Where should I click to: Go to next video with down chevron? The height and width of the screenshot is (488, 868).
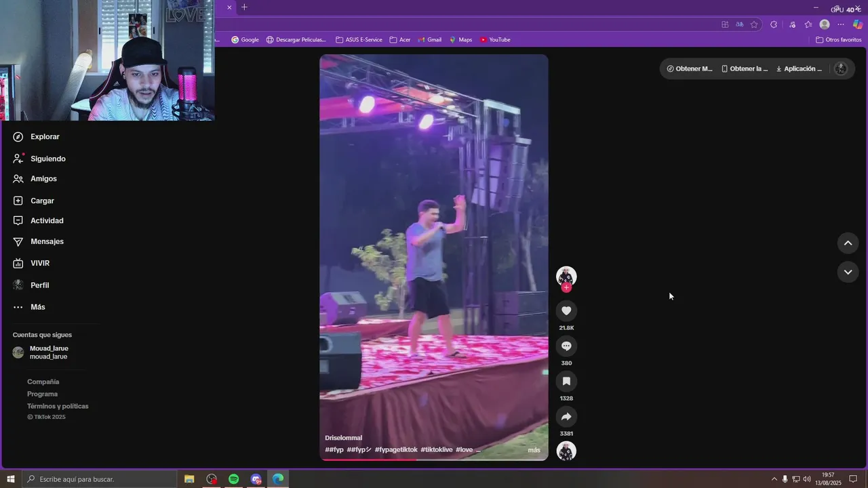[848, 272]
